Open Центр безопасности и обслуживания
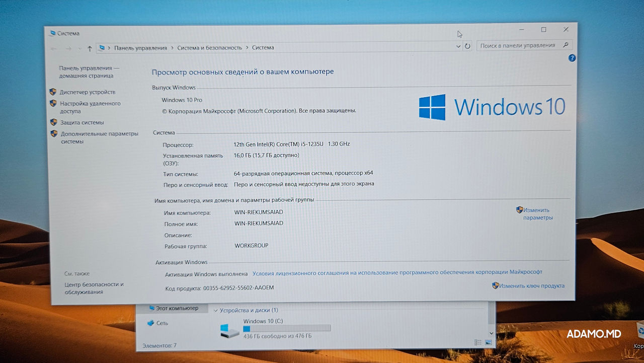This screenshot has height=363, width=644. click(94, 288)
